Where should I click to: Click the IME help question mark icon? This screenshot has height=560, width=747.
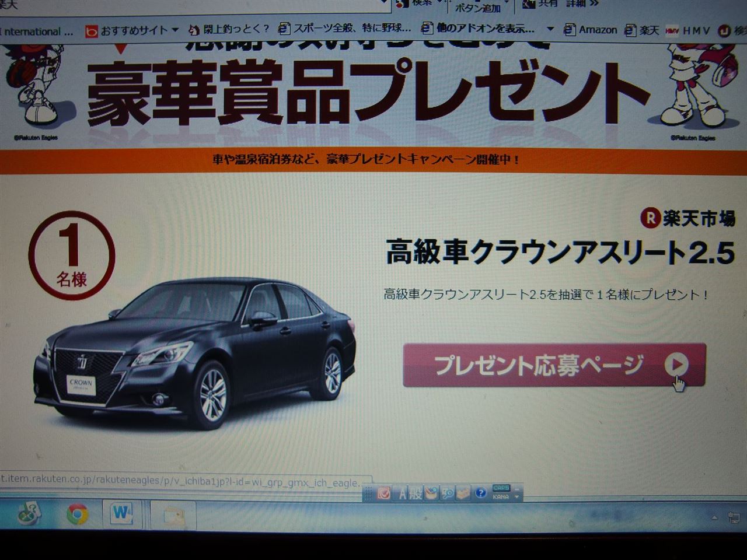point(480,493)
